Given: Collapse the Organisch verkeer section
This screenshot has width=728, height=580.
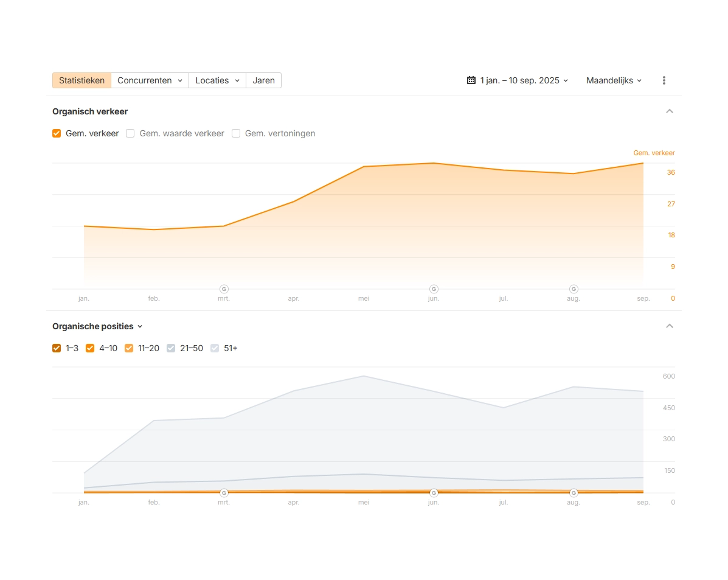Looking at the screenshot, I should (x=670, y=111).
